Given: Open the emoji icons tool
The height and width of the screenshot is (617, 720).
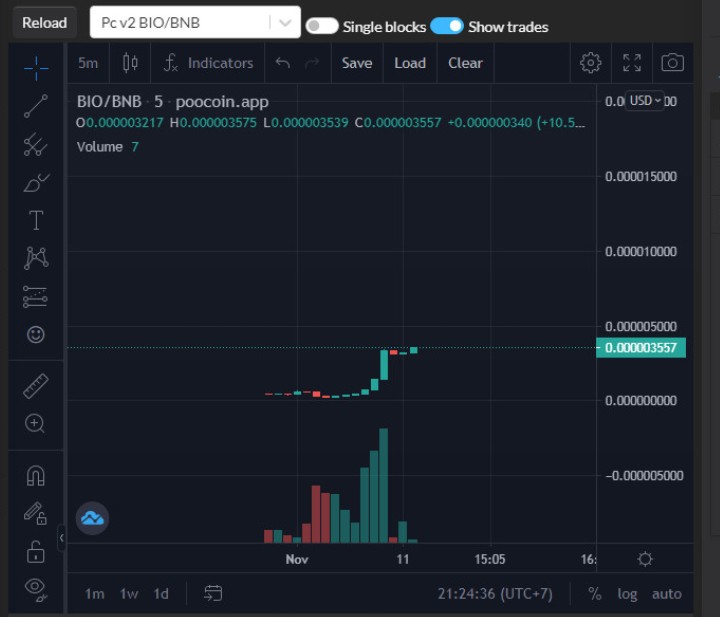Looking at the screenshot, I should click(36, 334).
